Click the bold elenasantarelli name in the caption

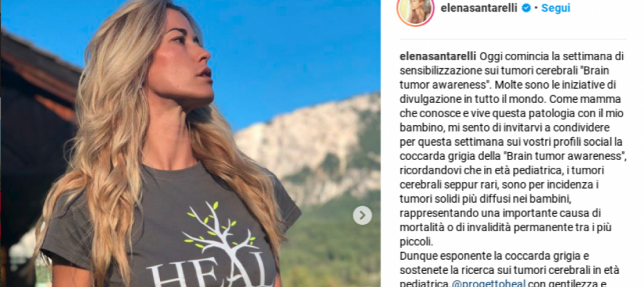(438, 56)
